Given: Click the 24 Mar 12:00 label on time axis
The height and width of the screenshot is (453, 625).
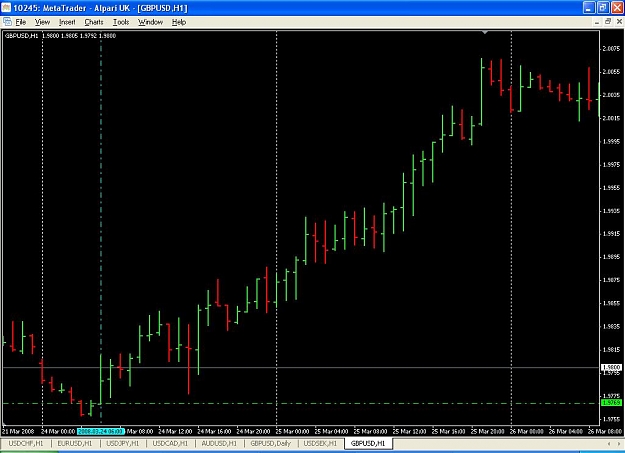Looking at the screenshot, I should coord(175,431).
